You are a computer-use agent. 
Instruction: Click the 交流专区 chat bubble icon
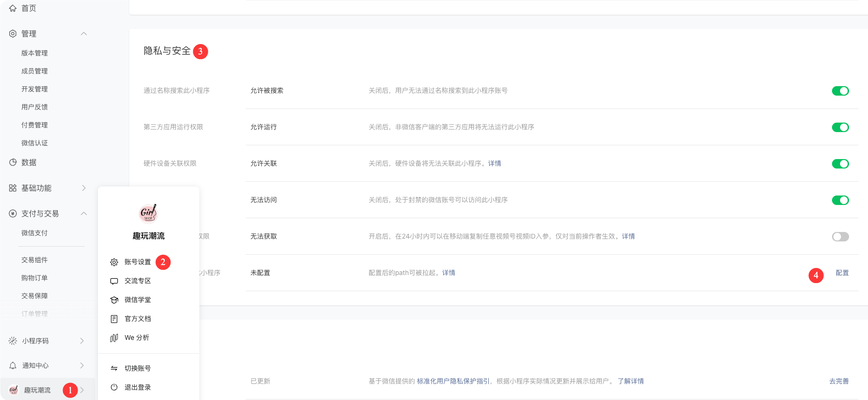(114, 281)
